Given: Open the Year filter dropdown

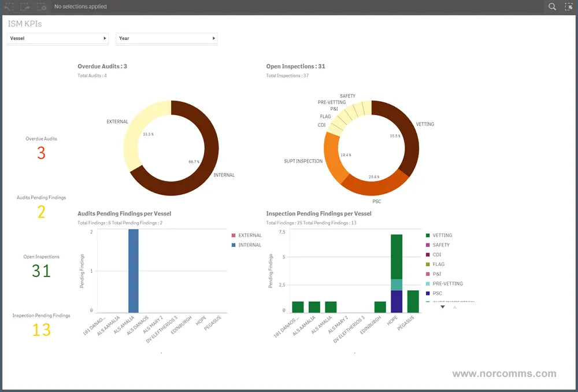Looking at the screenshot, I should [x=166, y=38].
